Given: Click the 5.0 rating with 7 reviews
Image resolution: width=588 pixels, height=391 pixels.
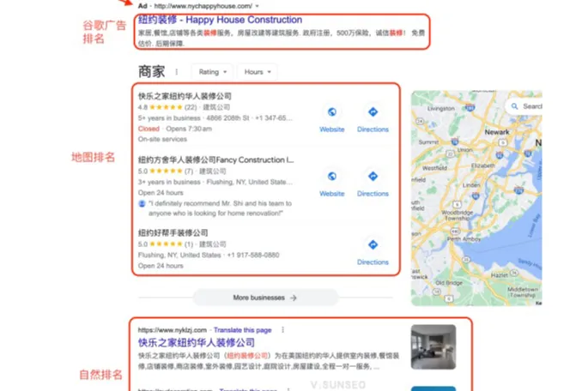Looking at the screenshot, I should click(166, 171).
